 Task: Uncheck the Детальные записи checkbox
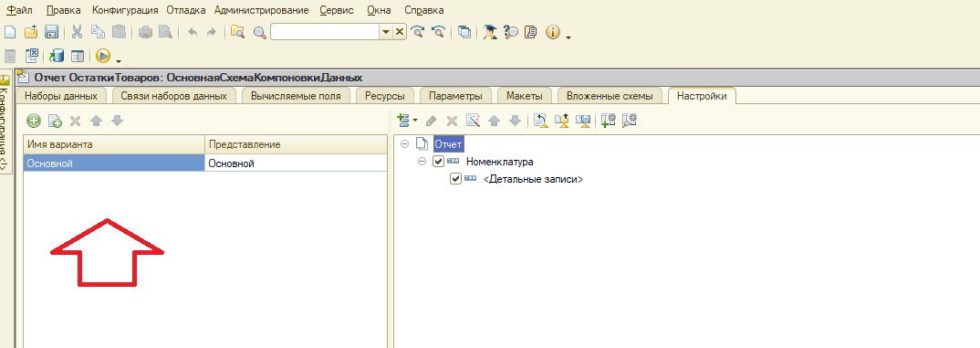point(455,179)
